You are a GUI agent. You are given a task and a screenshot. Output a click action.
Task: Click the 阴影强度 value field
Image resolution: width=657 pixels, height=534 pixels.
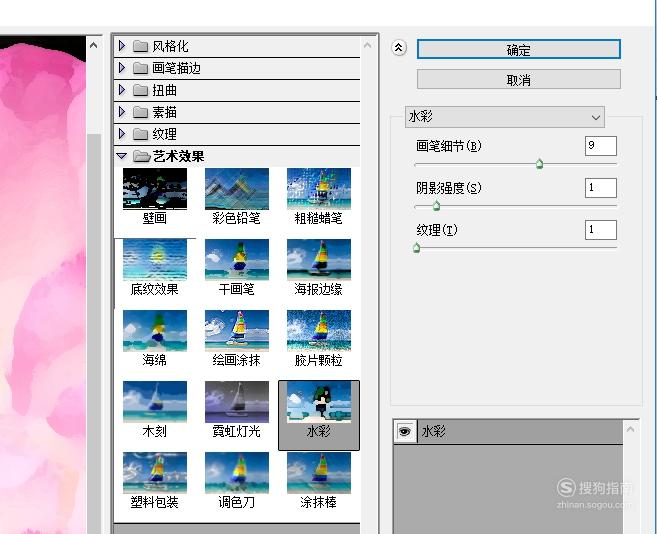tap(600, 188)
